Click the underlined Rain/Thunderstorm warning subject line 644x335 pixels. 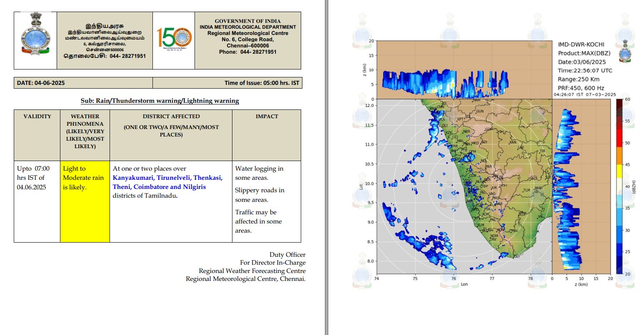pyautogui.click(x=160, y=101)
